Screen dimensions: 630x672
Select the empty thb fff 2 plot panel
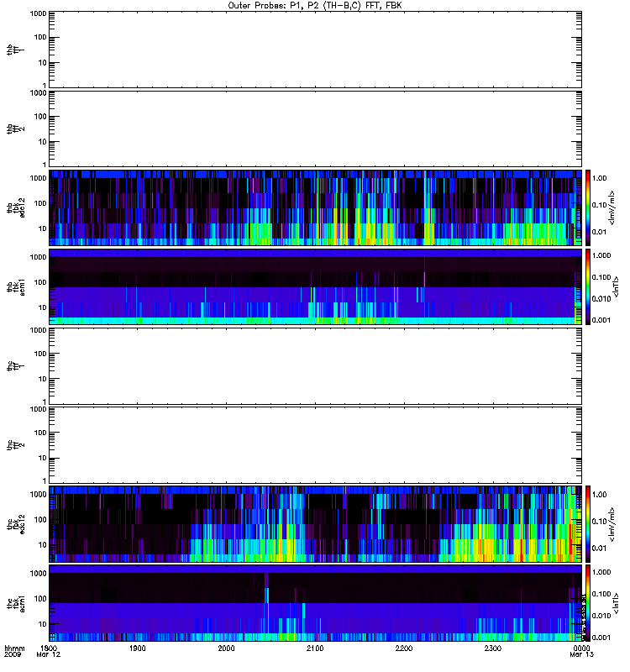(x=316, y=129)
